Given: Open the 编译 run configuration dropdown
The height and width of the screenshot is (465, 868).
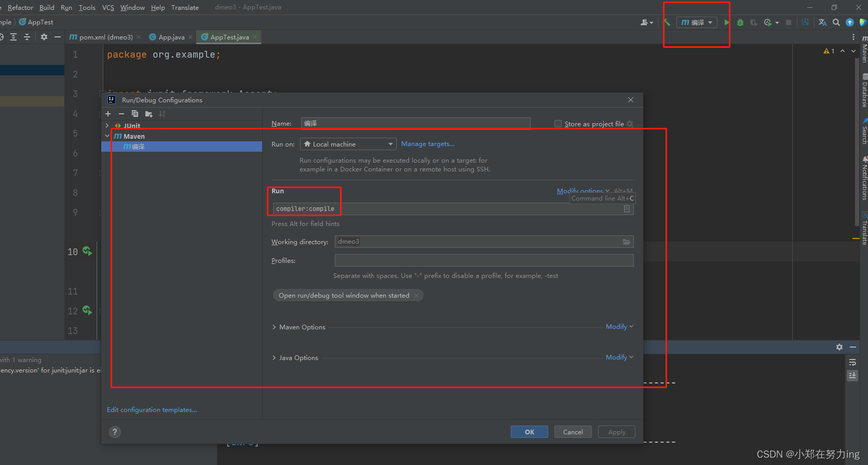Looking at the screenshot, I should pyautogui.click(x=697, y=22).
